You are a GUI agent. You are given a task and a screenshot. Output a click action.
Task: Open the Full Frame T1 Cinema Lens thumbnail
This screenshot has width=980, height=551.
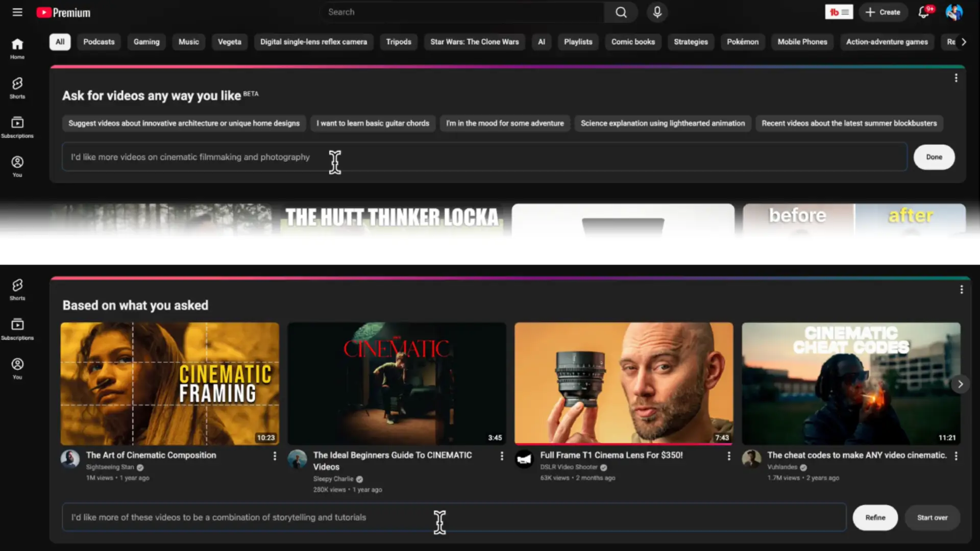(623, 383)
